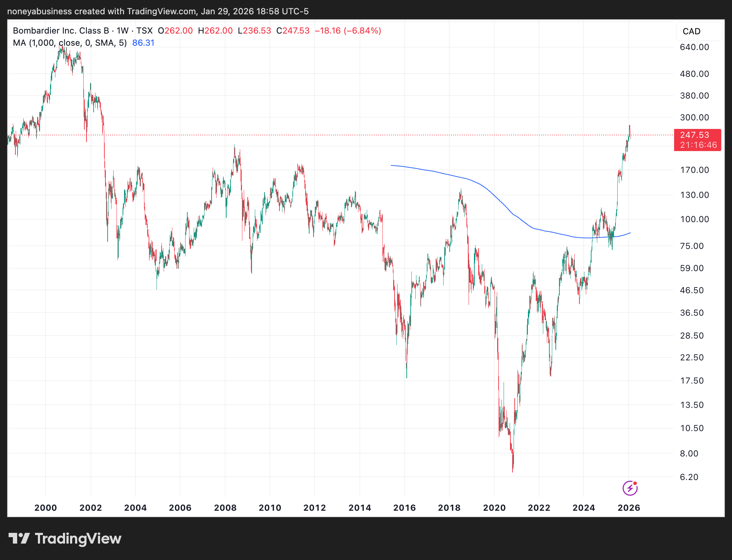This screenshot has width=732, height=560.
Task: Click the blue MA value 86.31
Action: click(x=143, y=43)
